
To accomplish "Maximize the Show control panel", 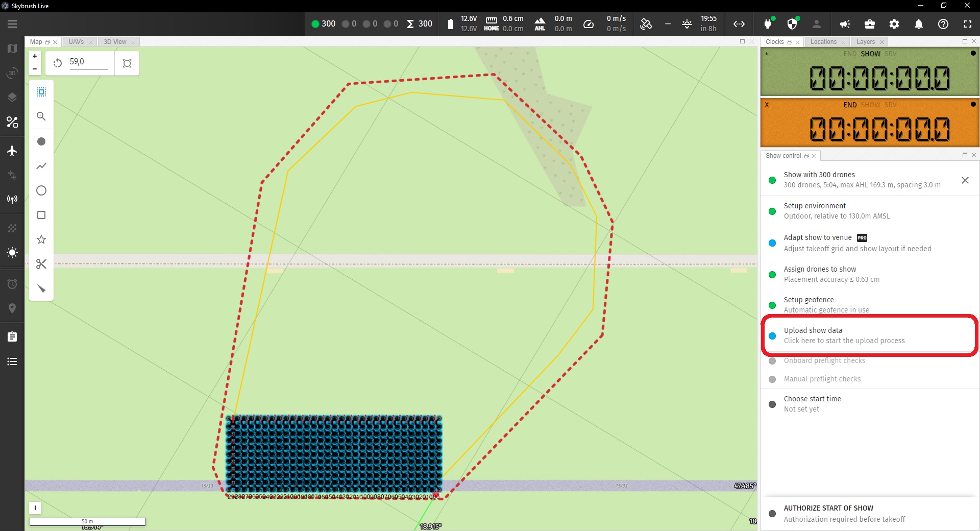I will point(965,155).
